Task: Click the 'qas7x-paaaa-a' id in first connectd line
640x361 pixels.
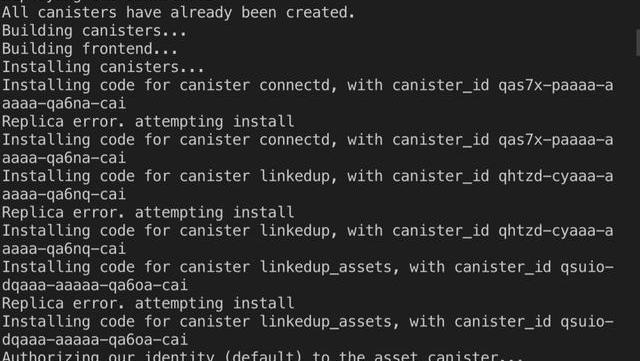Action: 556,85
